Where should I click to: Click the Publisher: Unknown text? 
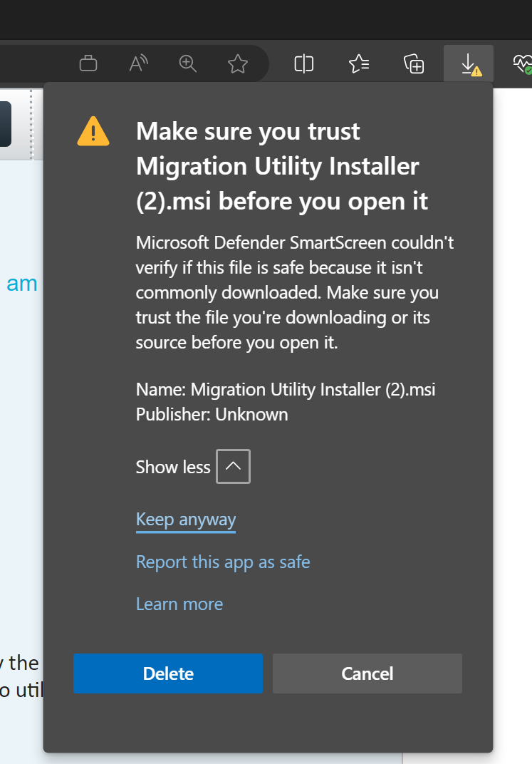point(212,415)
